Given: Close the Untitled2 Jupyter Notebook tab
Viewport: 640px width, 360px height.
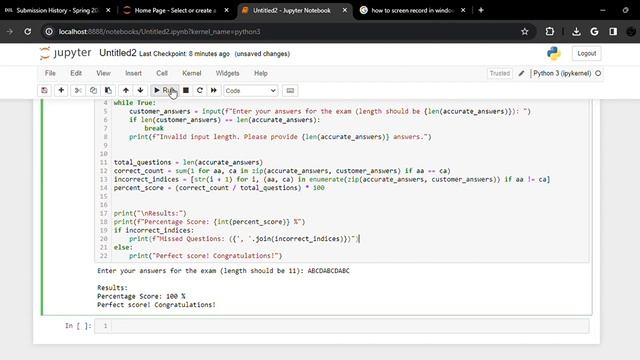Looking at the screenshot, I should [344, 10].
